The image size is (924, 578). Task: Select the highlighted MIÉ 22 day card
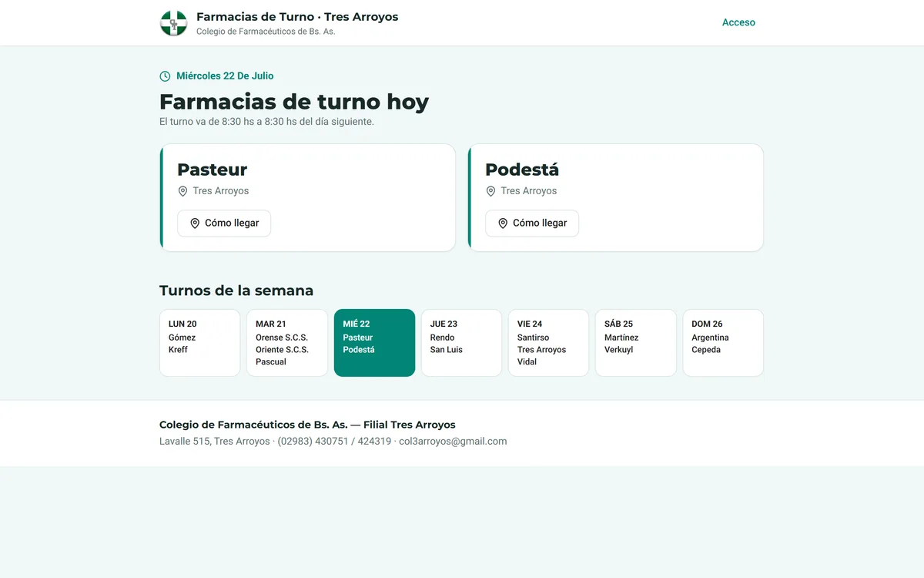point(374,343)
